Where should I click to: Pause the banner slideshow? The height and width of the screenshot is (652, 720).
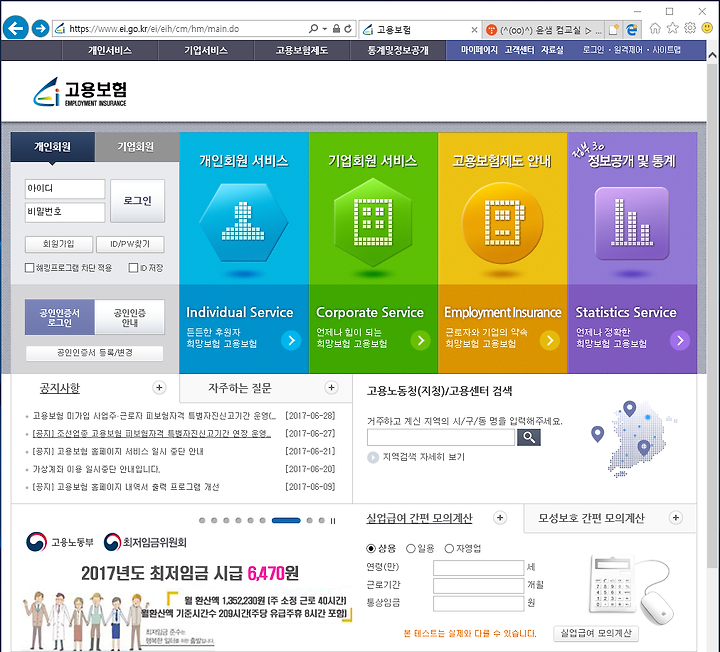pos(333,521)
